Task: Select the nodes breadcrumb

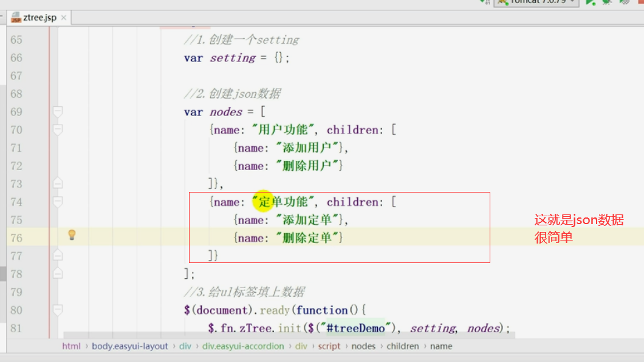Action: pyautogui.click(x=363, y=346)
